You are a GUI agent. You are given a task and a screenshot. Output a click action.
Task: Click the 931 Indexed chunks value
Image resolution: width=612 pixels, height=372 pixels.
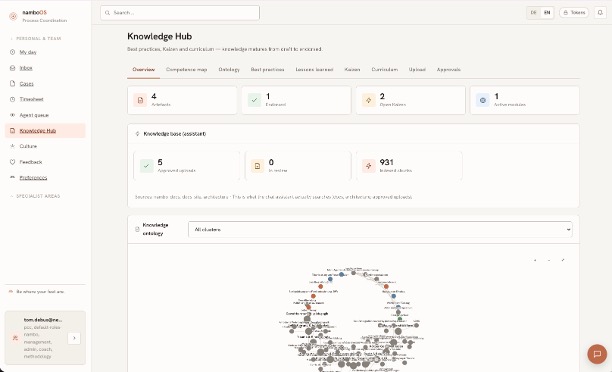click(x=386, y=162)
